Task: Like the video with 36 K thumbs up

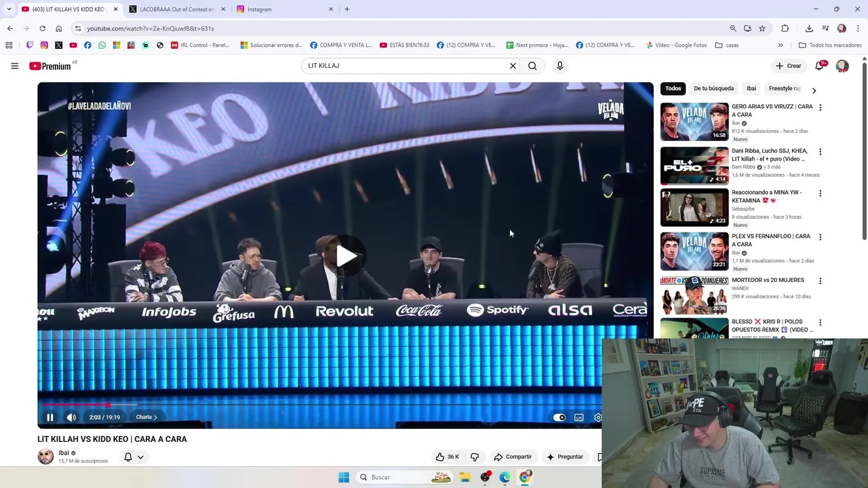Action: 448,457
